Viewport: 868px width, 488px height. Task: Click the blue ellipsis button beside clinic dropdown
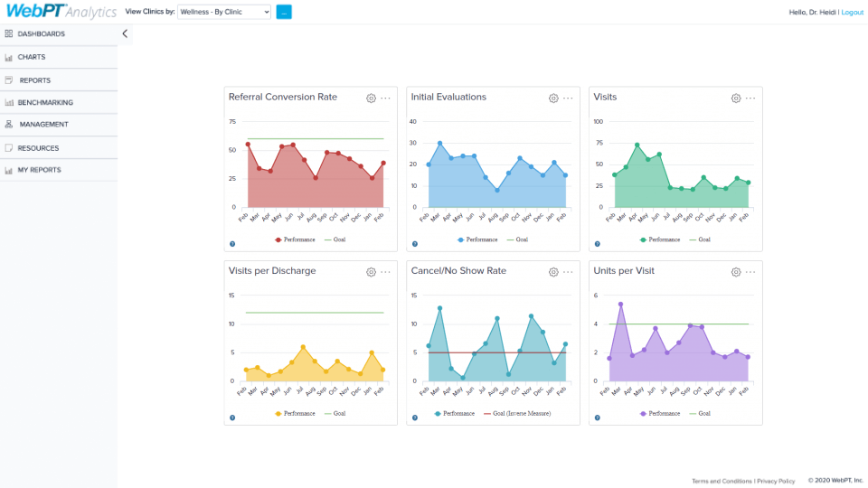tap(284, 12)
